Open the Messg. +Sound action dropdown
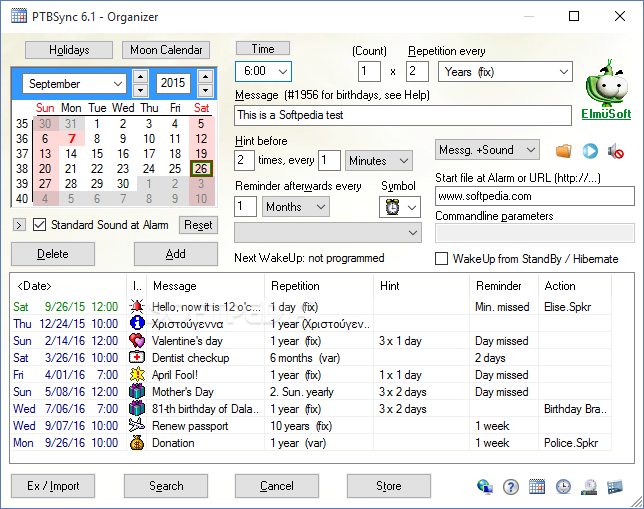 [x=487, y=150]
